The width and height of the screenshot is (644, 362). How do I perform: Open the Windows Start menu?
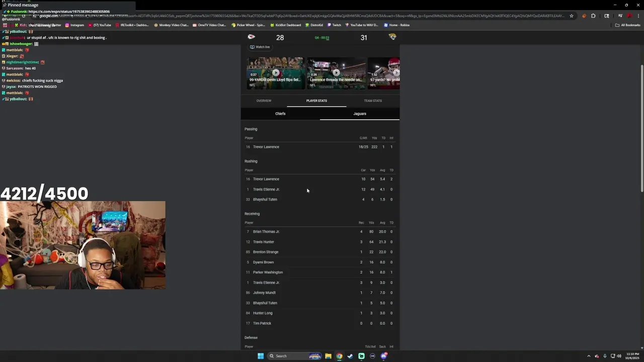[x=260, y=356]
